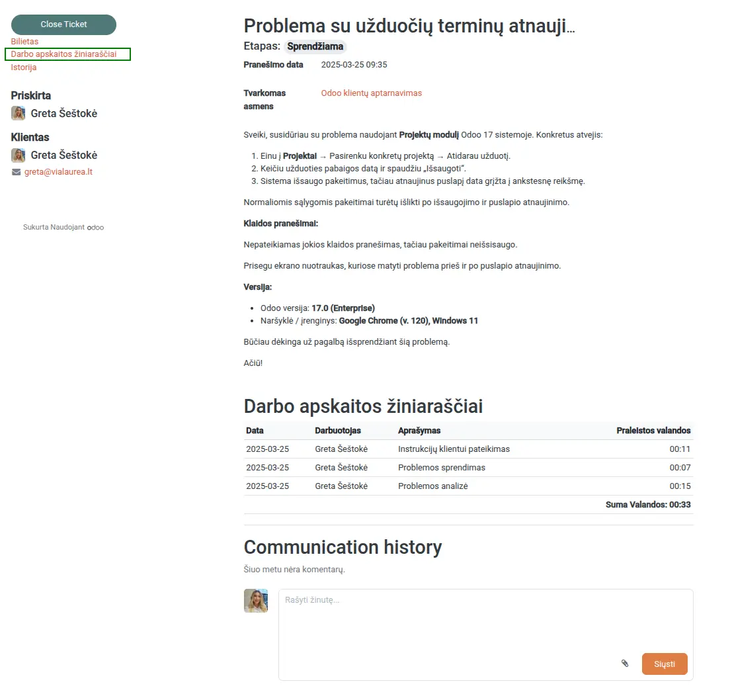Open the Istorija sidebar link
Screen dimensions: 730x700
24,67
